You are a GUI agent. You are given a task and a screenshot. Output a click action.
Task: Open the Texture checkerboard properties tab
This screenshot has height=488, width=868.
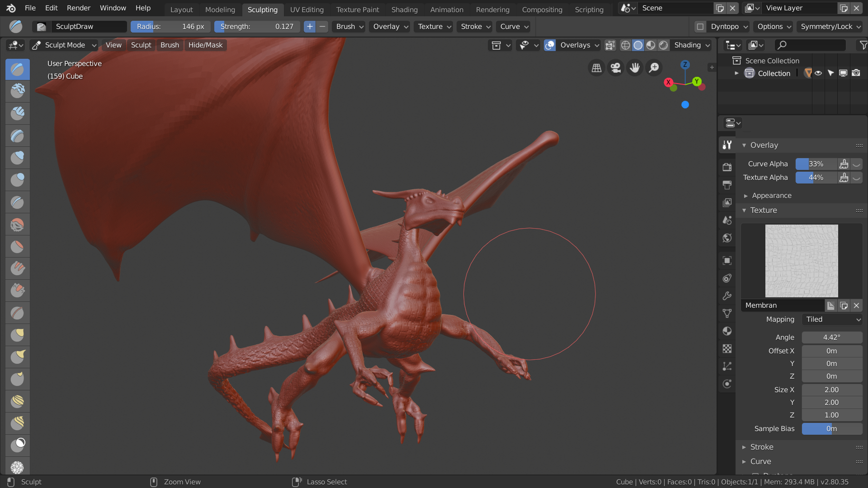point(727,349)
